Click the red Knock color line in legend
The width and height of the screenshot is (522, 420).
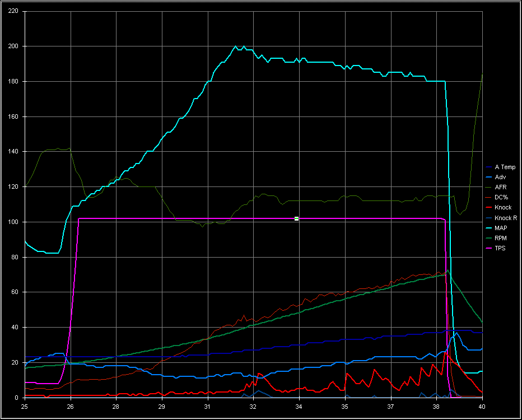pos(489,208)
